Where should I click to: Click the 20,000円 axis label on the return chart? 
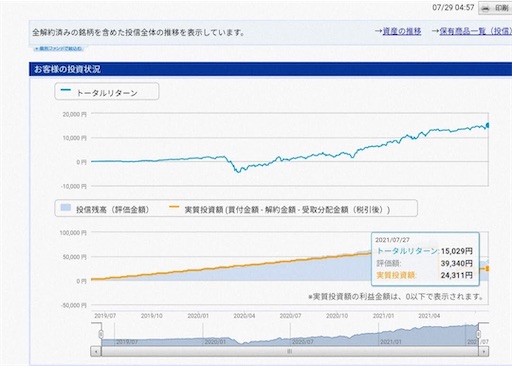tap(74, 114)
